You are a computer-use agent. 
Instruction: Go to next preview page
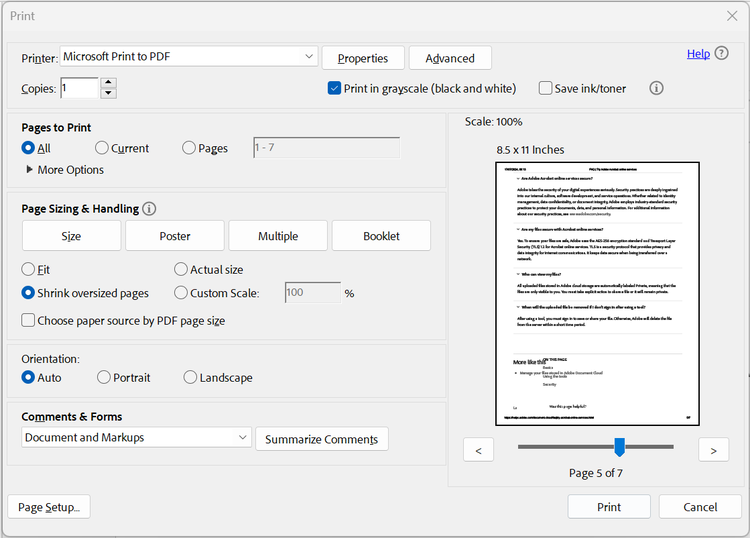click(714, 450)
